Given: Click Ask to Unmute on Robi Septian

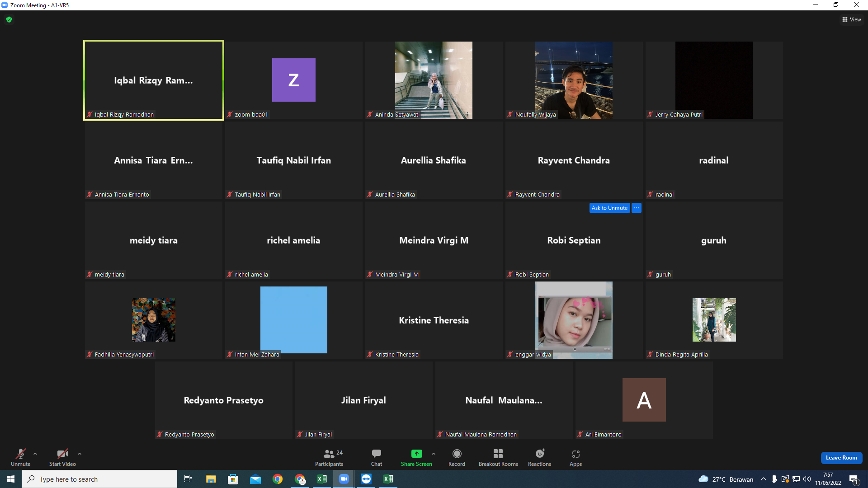Looking at the screenshot, I should [x=609, y=208].
